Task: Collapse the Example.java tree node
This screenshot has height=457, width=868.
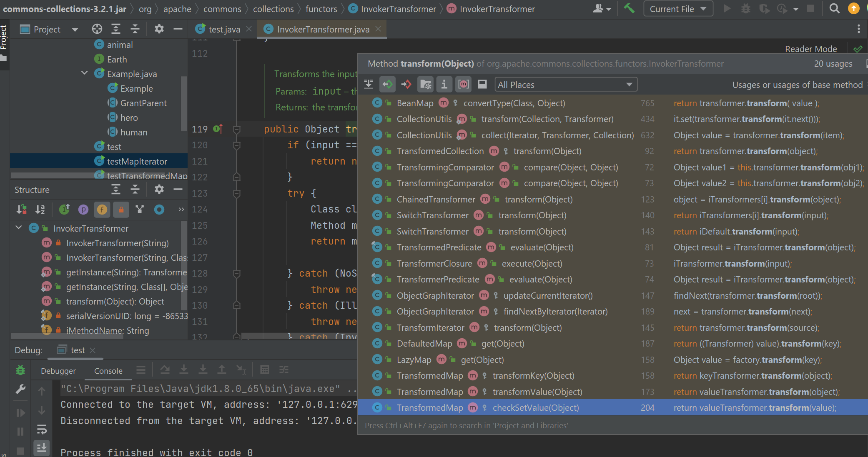Action: (85, 74)
